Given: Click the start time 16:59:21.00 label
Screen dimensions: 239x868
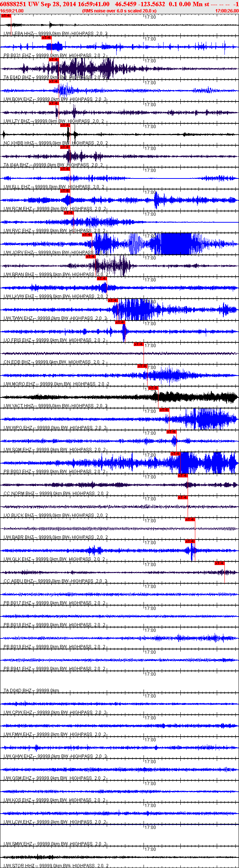Looking at the screenshot, I should 12,11.
